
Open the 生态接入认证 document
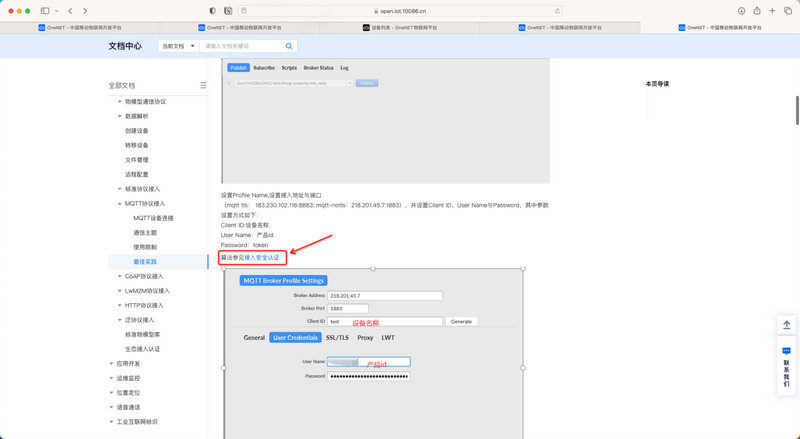click(142, 349)
